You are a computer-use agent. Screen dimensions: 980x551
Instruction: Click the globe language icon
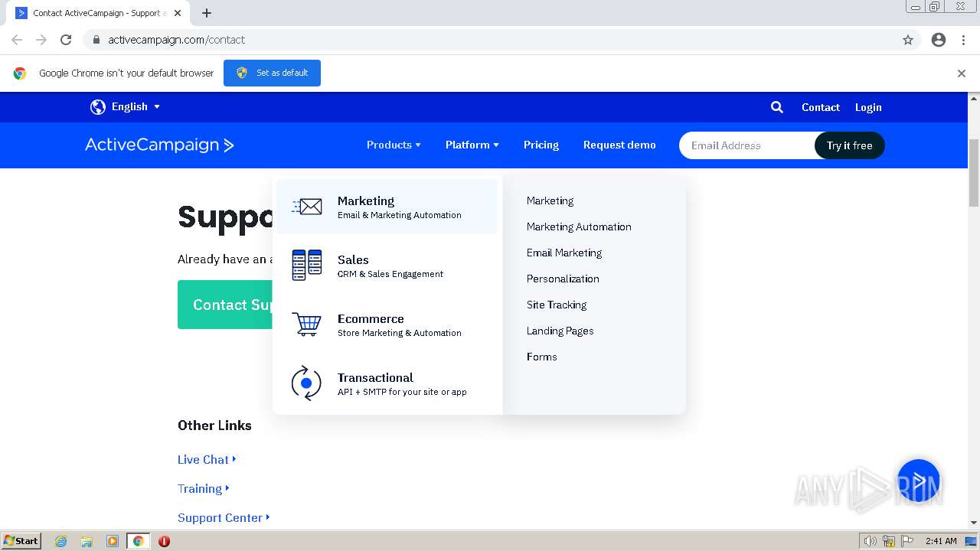click(x=97, y=107)
